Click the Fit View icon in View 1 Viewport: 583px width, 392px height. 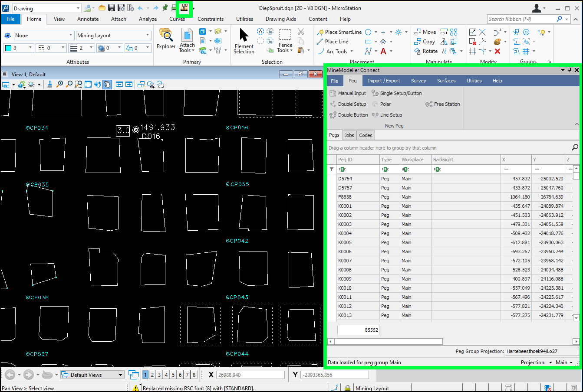tap(88, 85)
